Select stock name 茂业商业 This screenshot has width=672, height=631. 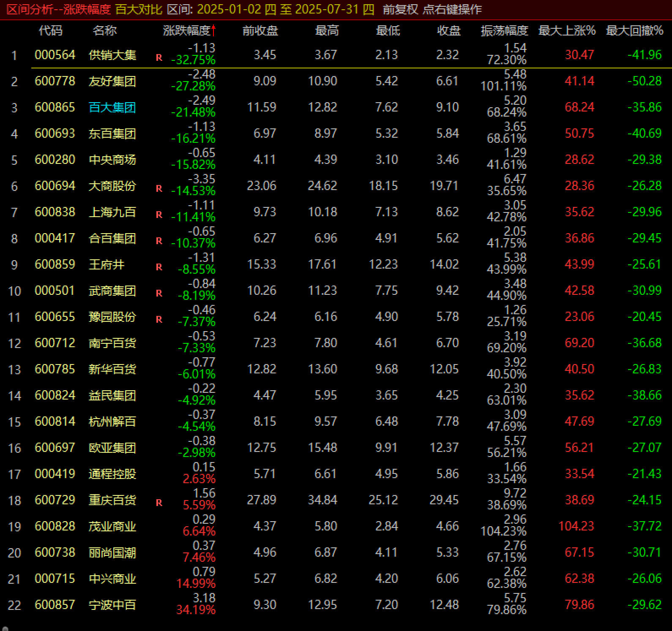112,526
